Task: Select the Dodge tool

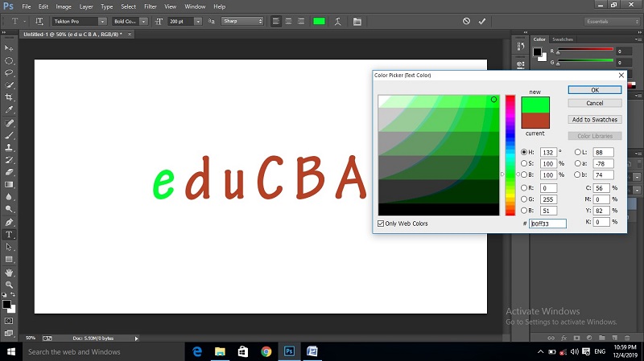Action: click(x=9, y=209)
